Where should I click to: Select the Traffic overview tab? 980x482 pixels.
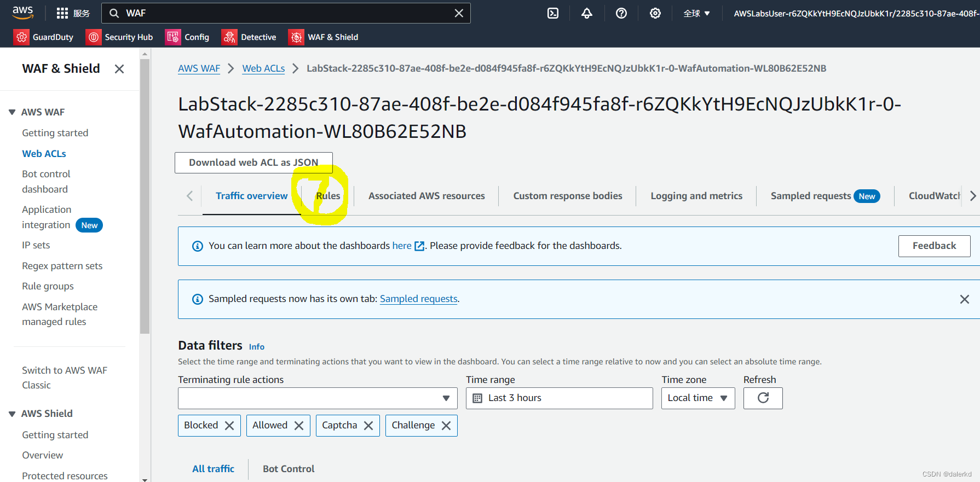pyautogui.click(x=251, y=196)
